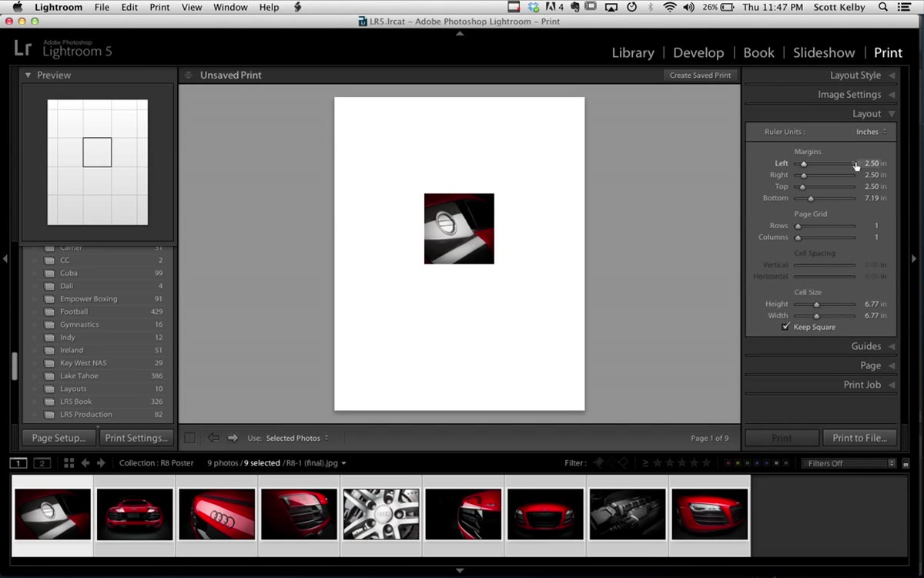Switch to the Library module
Viewport: 924px width, 578px height.
[633, 52]
